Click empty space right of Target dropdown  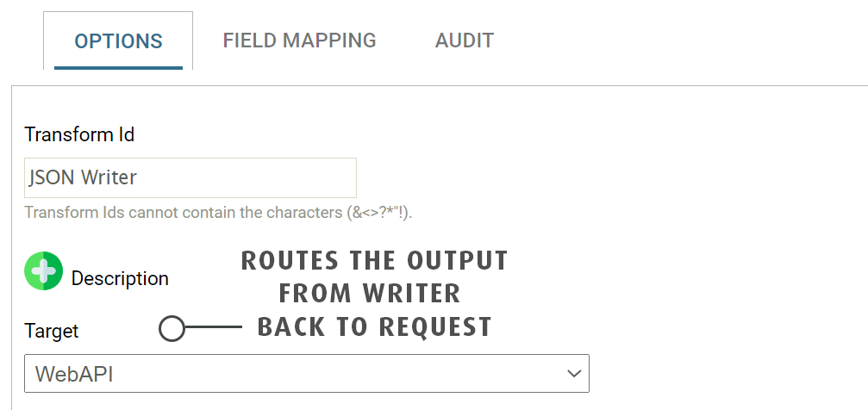pos(724,374)
